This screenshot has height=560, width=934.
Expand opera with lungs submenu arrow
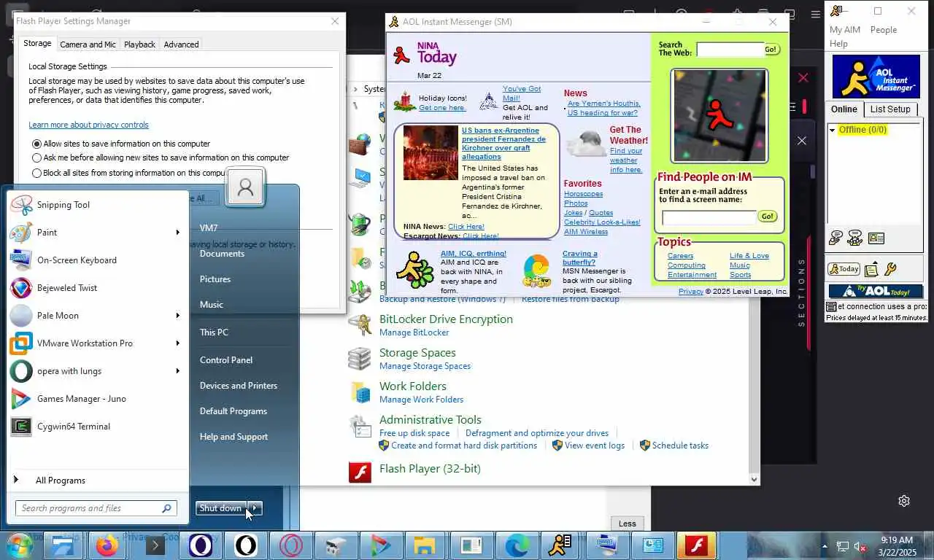tap(177, 371)
